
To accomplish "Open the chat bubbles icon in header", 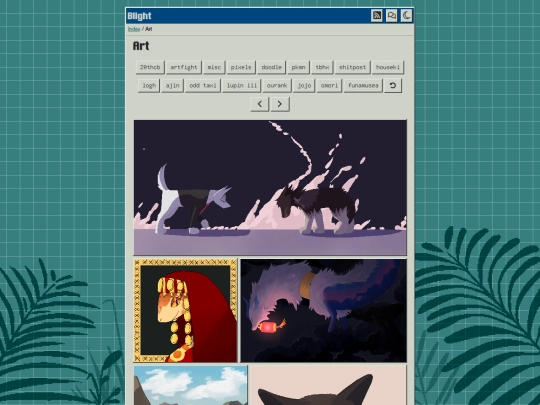I will (392, 16).
